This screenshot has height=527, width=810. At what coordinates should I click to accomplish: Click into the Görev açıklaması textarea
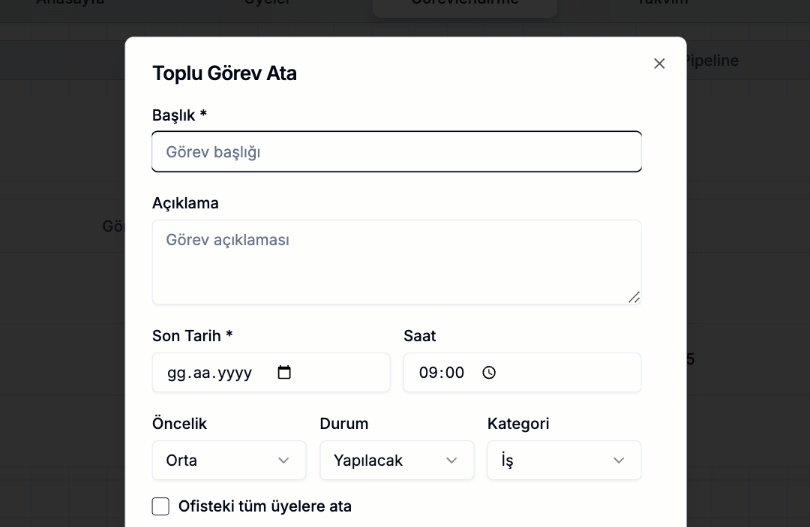[x=397, y=262]
